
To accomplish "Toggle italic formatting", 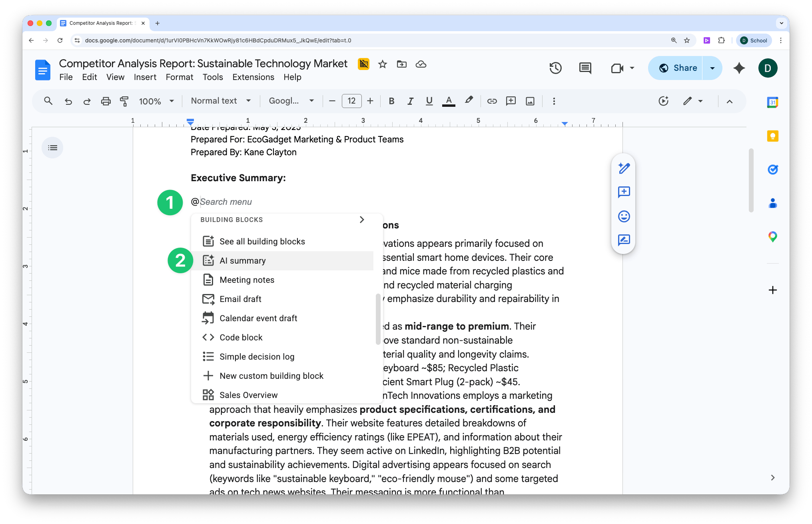I will (410, 101).
